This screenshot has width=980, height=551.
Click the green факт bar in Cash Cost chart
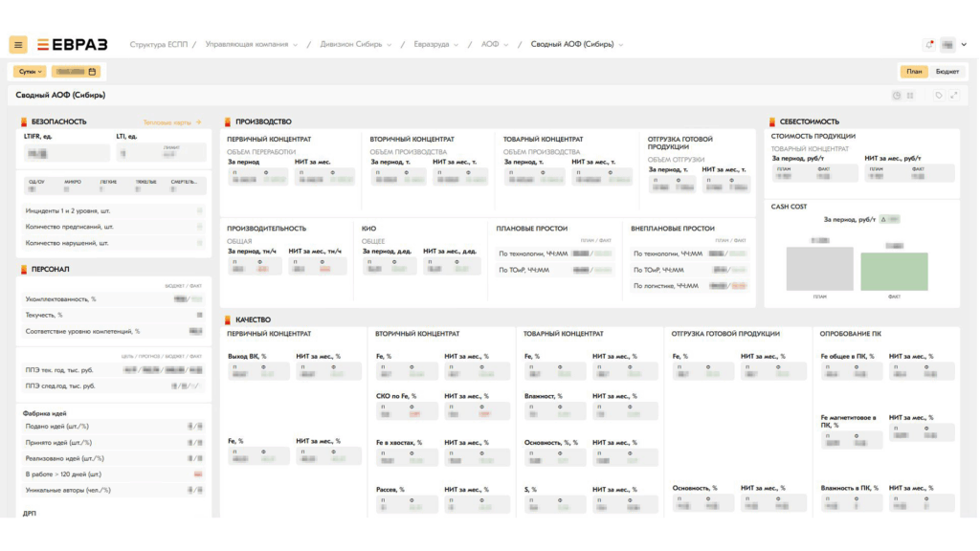pos(894,272)
